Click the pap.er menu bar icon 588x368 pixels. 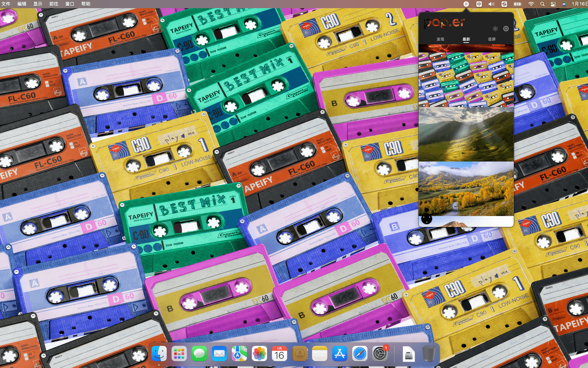466,4
